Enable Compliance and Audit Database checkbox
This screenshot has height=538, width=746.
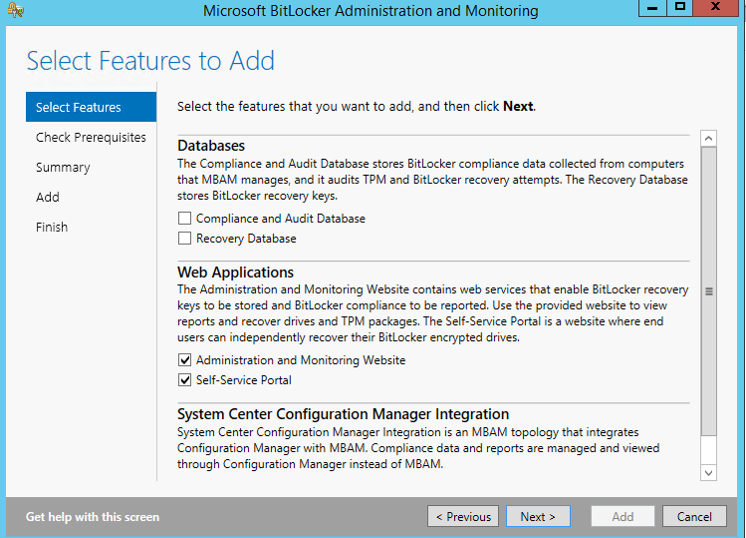(x=184, y=218)
